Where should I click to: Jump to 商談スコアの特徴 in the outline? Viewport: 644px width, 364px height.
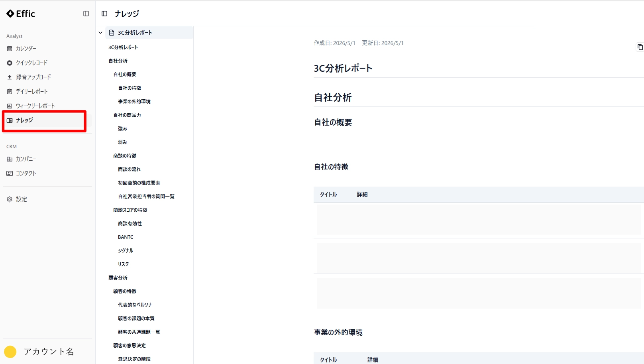pyautogui.click(x=130, y=210)
